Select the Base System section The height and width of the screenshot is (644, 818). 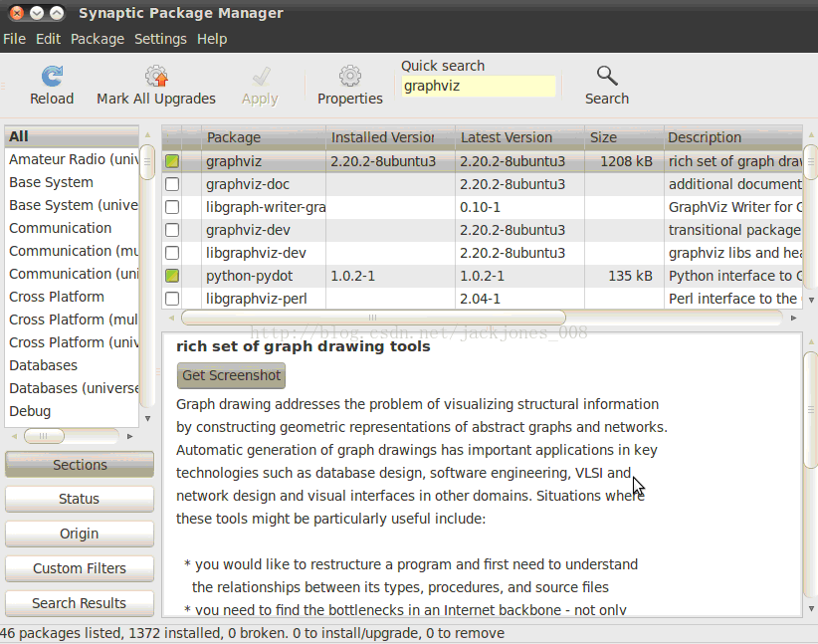72,182
